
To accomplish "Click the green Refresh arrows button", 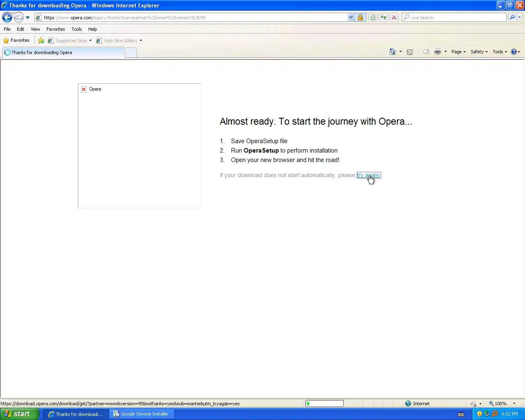I will 383,18.
